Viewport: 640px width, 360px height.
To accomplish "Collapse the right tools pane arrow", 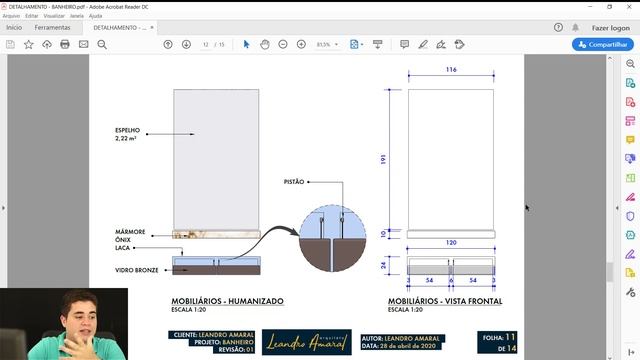I will click(617, 208).
